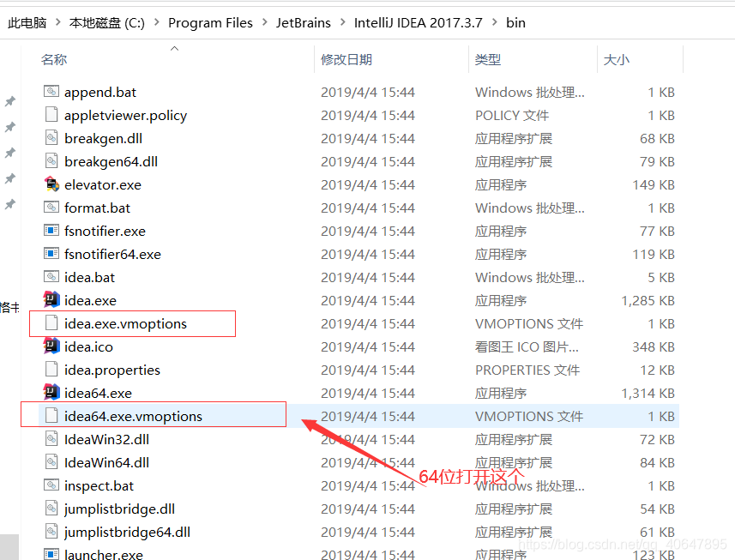Navigate to JetBrains breadcrumb segment

[304, 22]
